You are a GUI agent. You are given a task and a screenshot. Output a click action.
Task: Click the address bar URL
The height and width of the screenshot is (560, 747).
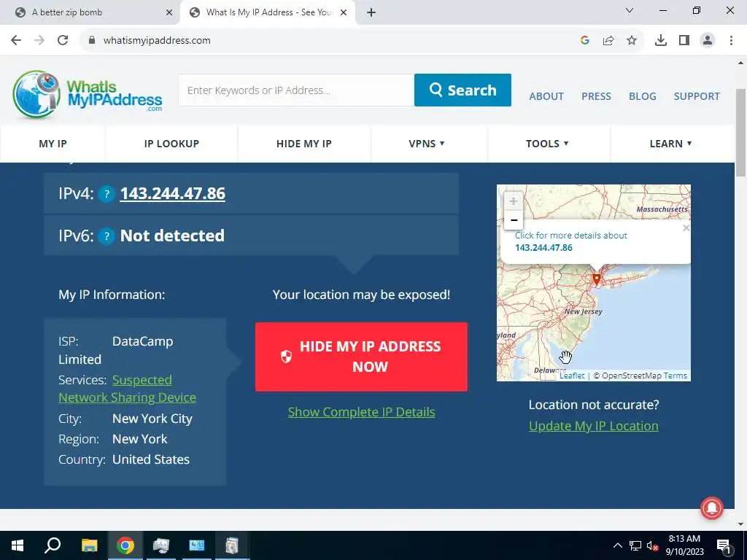(x=157, y=41)
